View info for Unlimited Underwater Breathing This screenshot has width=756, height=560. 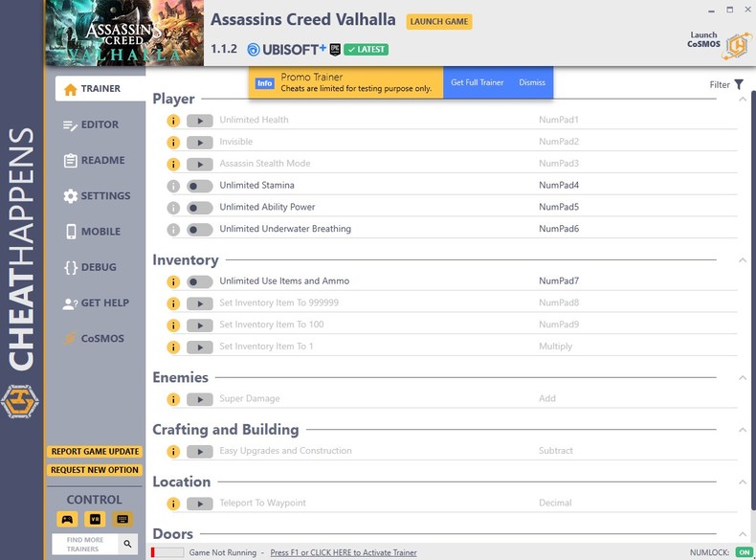[x=173, y=229]
